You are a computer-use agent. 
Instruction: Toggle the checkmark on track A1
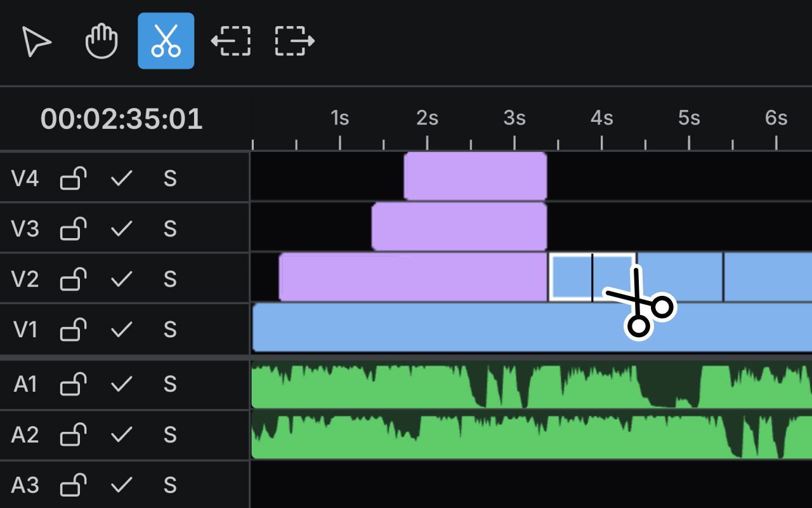(121, 384)
